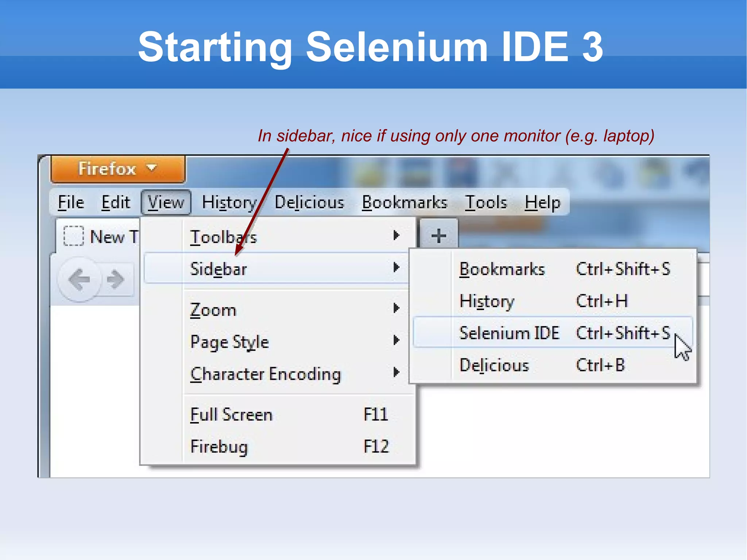The image size is (747, 560).
Task: Open Firebug from the View menu
Action: click(219, 447)
